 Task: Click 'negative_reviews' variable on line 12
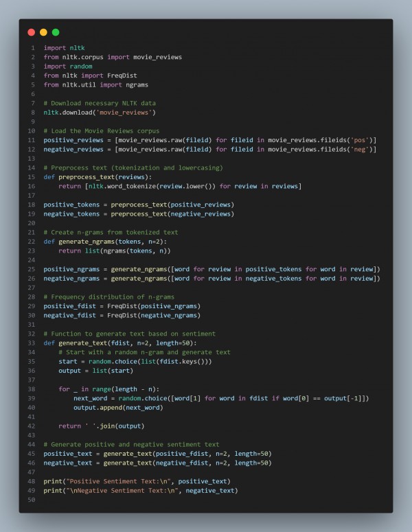point(73,149)
